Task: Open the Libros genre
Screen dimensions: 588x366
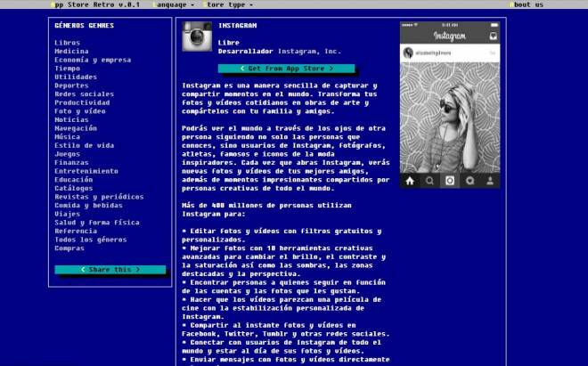Action: point(67,43)
